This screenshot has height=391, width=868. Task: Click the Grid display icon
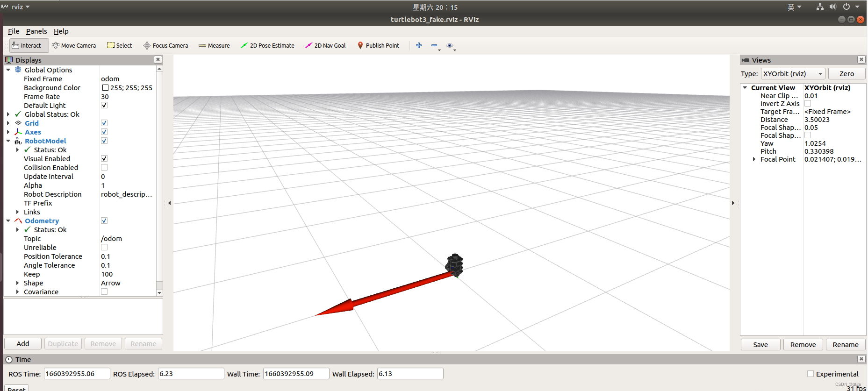point(18,123)
